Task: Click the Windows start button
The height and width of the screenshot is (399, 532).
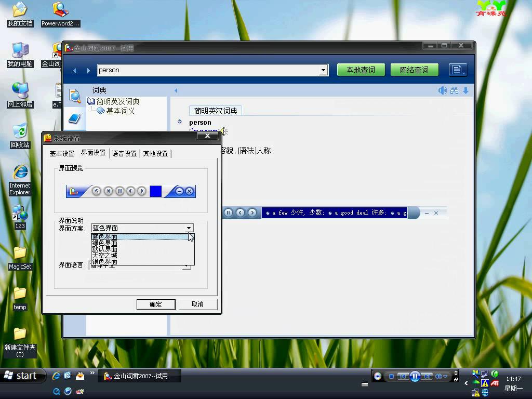Action: pyautogui.click(x=22, y=376)
